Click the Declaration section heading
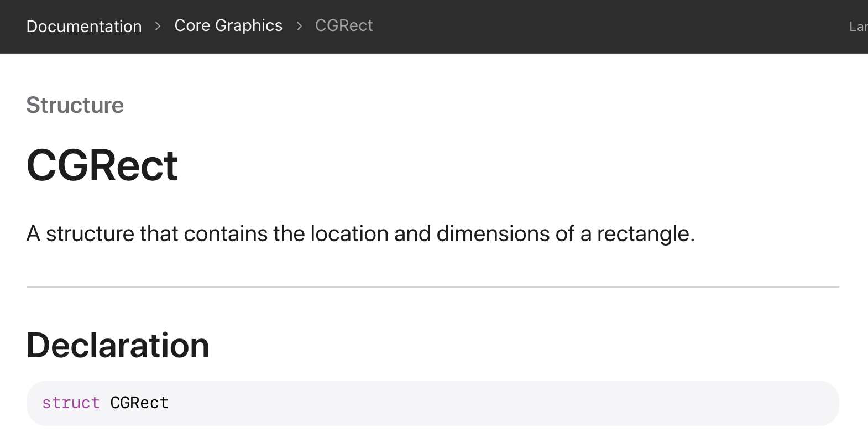Viewport: 868px width, 448px height. (x=118, y=346)
